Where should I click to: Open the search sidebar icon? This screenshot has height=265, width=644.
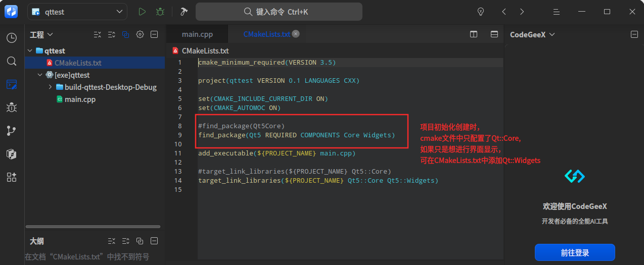pos(11,61)
